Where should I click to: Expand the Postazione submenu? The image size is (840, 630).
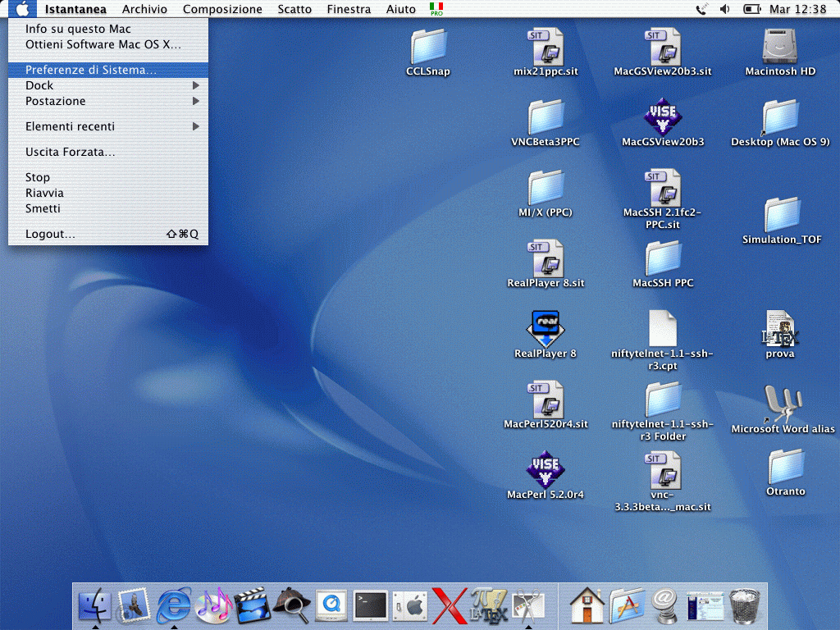click(x=108, y=101)
